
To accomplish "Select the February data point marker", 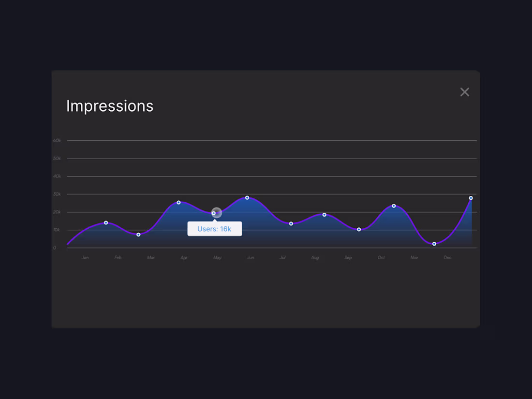I will [138, 234].
